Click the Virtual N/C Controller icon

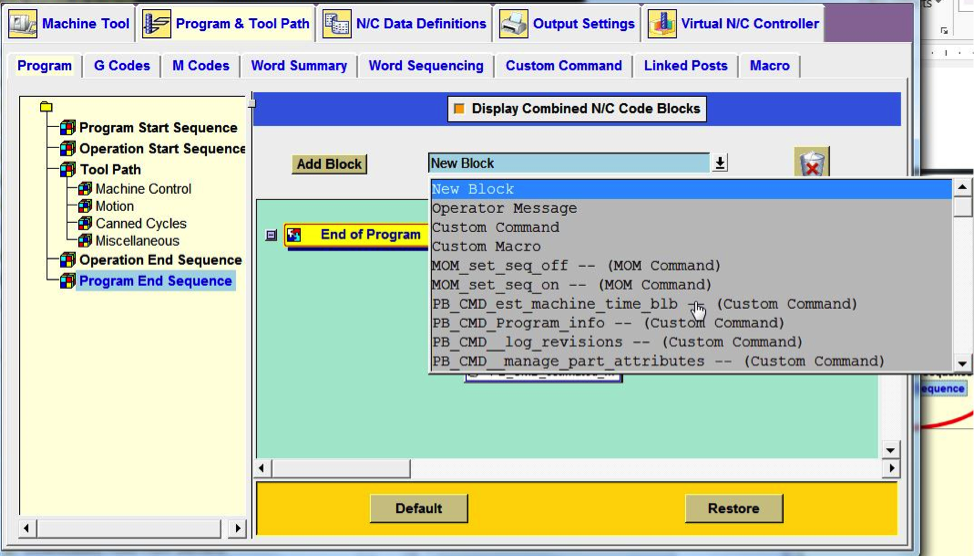coord(662,24)
